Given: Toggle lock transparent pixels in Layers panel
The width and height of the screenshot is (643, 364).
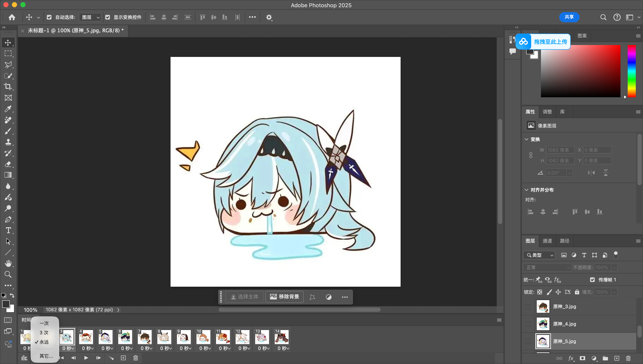Looking at the screenshot, I should tap(540, 292).
